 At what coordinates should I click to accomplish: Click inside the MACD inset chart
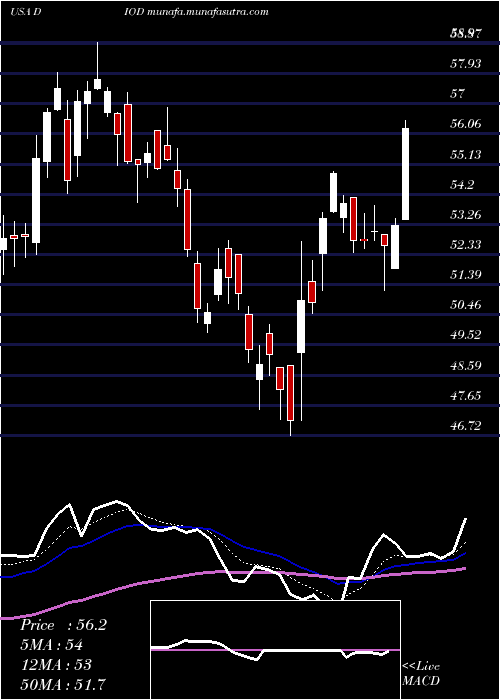coord(275,650)
